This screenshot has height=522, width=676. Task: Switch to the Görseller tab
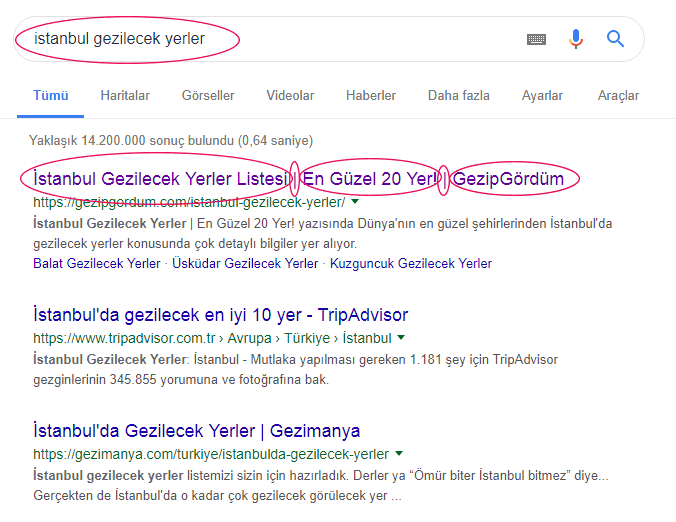pos(208,95)
